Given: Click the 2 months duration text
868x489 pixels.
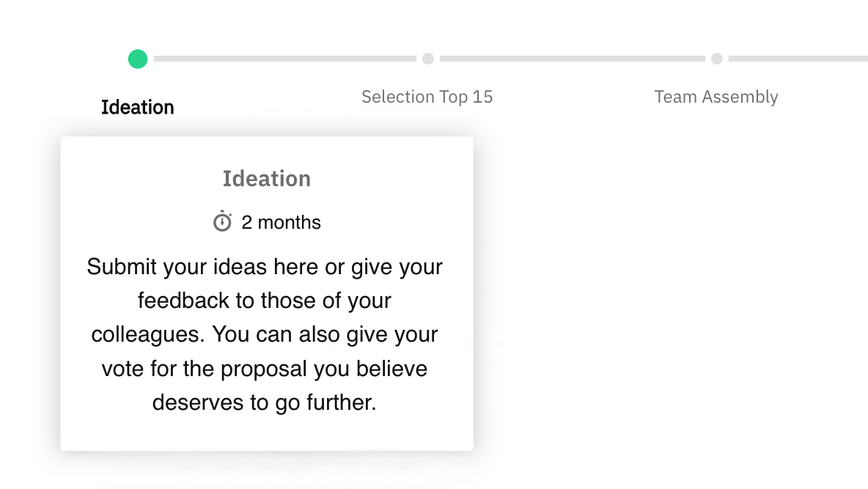Looking at the screenshot, I should coord(281,222).
